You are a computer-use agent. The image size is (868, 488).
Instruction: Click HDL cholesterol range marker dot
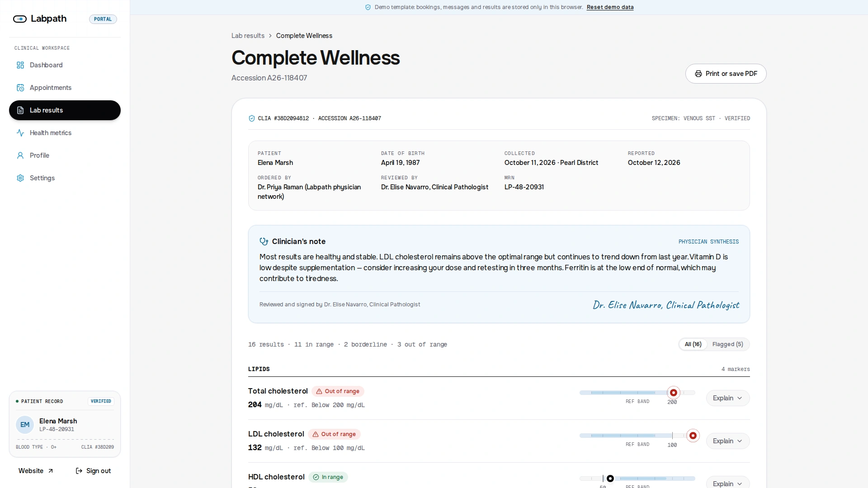coord(610,479)
